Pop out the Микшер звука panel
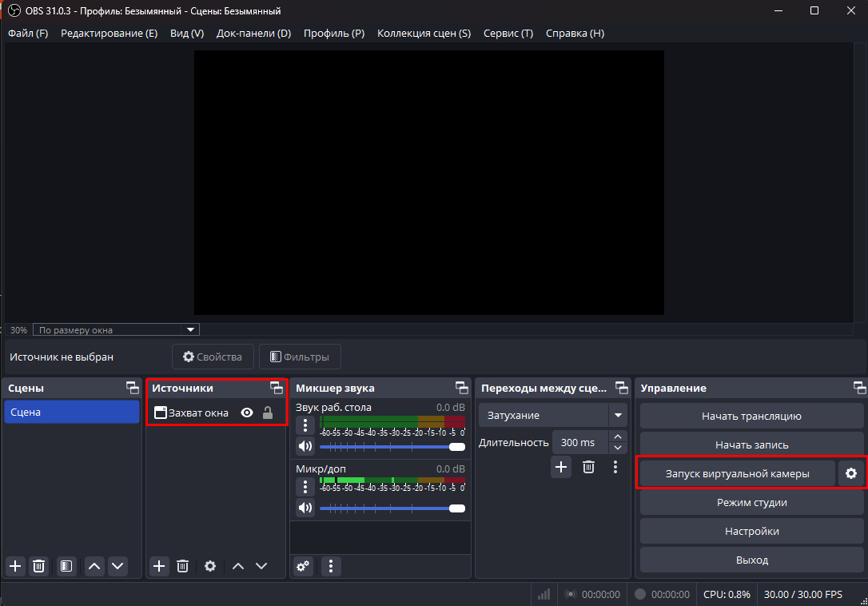The height and width of the screenshot is (606, 868). [x=462, y=388]
